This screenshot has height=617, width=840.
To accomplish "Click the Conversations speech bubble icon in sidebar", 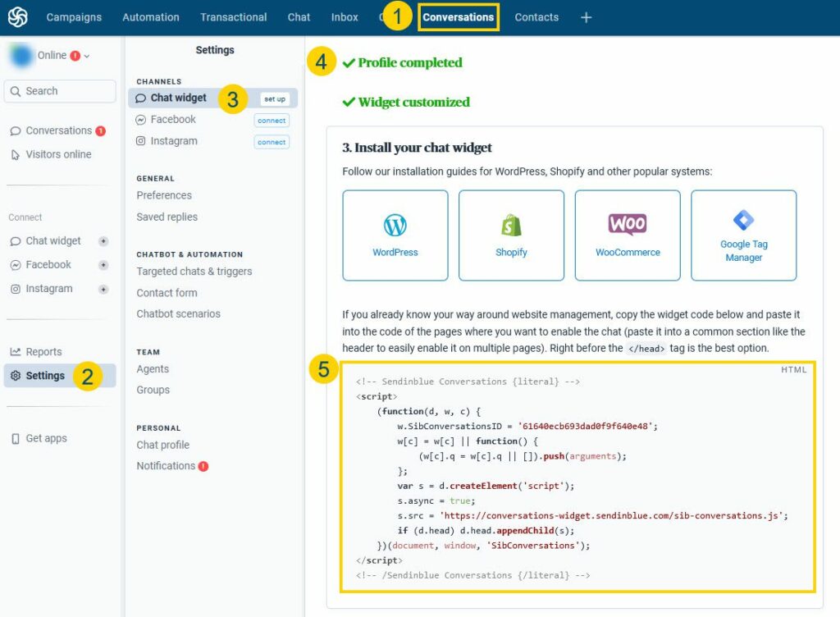I will click(x=16, y=131).
